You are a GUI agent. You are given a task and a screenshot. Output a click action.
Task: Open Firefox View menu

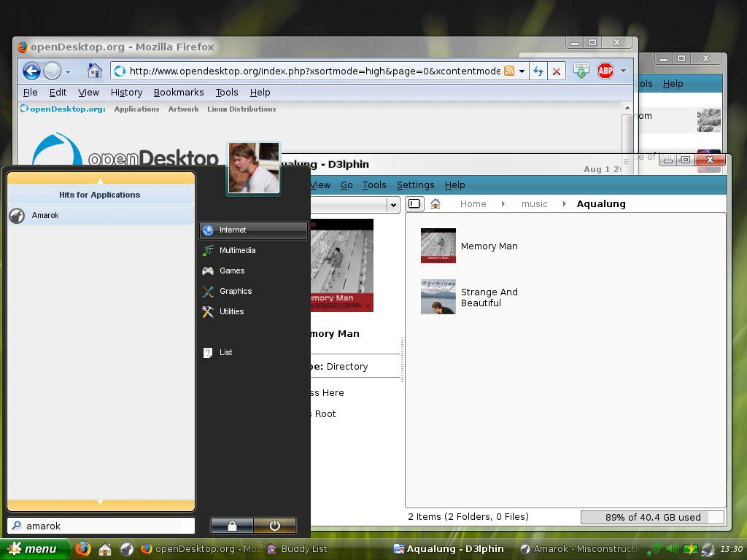pos(88,93)
